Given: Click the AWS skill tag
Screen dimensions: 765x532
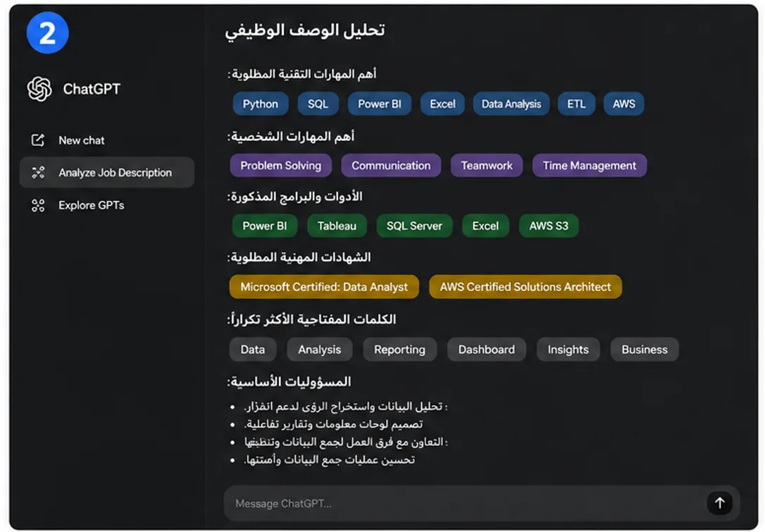Looking at the screenshot, I should click(624, 104).
